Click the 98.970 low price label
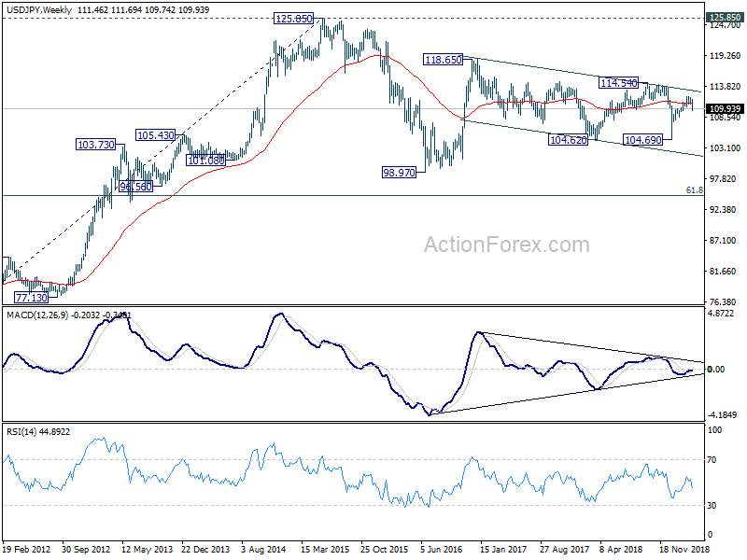 [x=399, y=173]
